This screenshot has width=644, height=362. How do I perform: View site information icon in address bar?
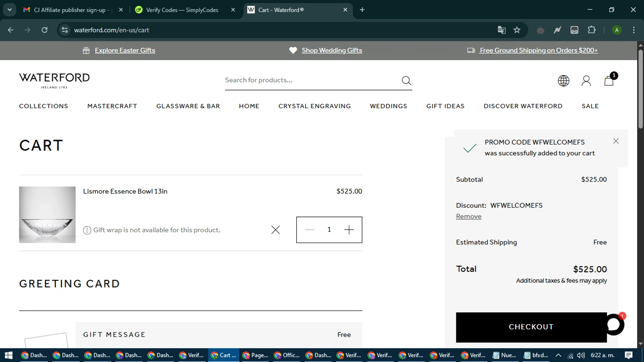[65, 30]
